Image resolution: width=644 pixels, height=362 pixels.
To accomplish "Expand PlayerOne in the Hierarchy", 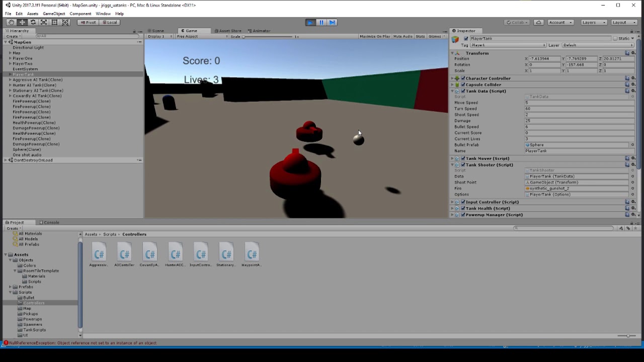I will [10, 58].
